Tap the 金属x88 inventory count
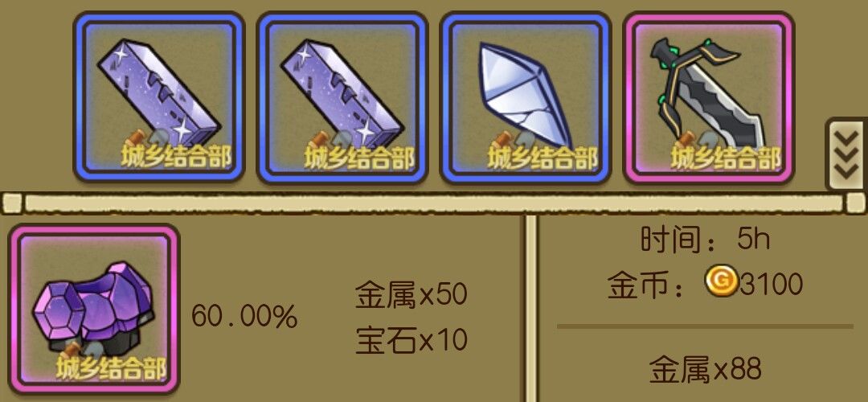 click(x=706, y=371)
